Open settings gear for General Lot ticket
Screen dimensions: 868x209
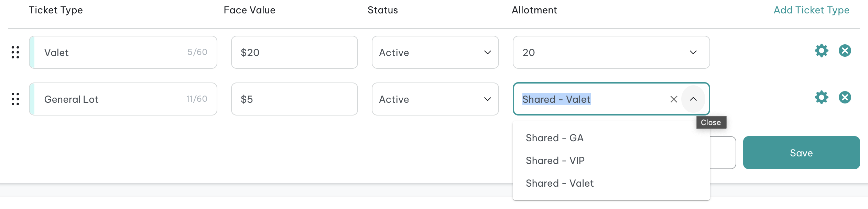click(x=821, y=97)
